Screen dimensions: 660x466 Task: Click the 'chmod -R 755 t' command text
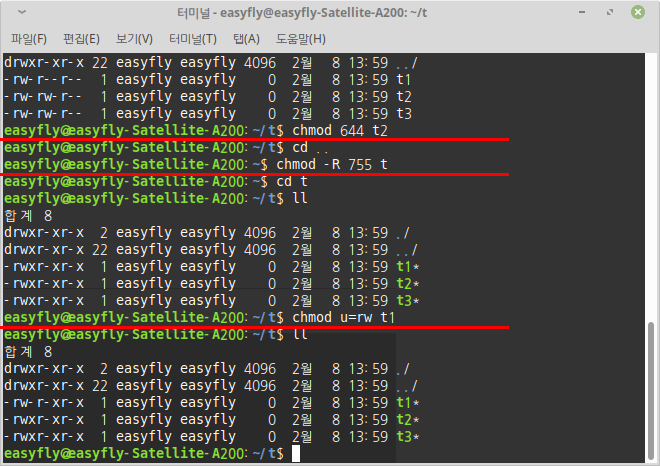click(332, 164)
